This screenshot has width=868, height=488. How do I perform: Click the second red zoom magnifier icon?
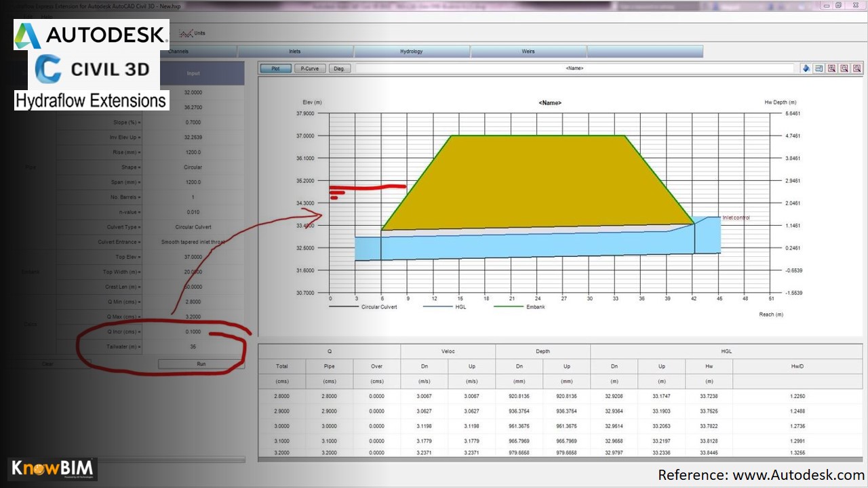844,68
